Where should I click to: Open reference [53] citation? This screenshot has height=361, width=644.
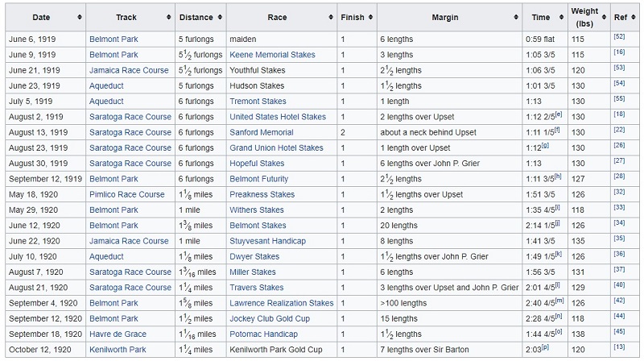coord(619,68)
